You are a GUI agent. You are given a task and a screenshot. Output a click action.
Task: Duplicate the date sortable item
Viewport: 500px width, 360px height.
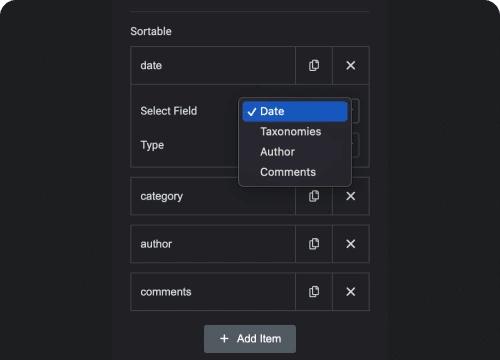(314, 65)
